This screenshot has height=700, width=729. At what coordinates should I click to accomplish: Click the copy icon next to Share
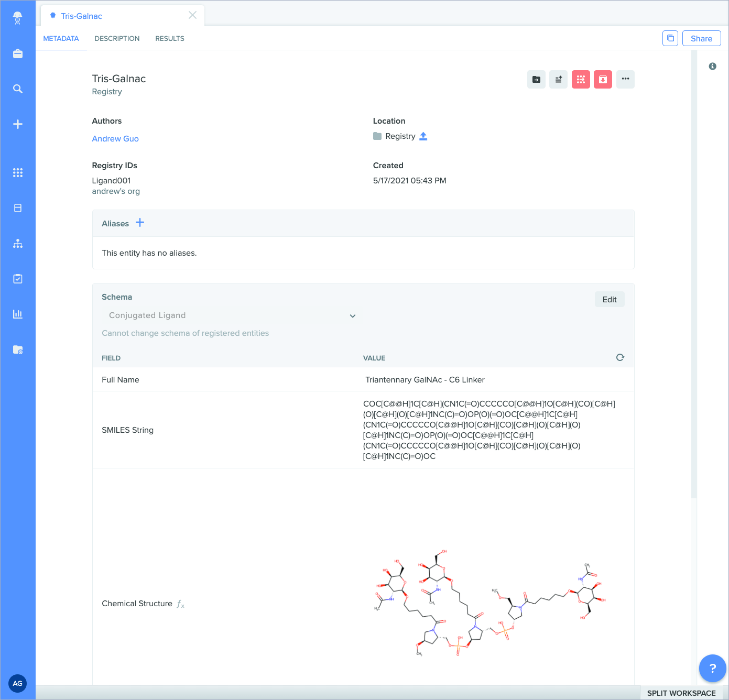coord(670,38)
